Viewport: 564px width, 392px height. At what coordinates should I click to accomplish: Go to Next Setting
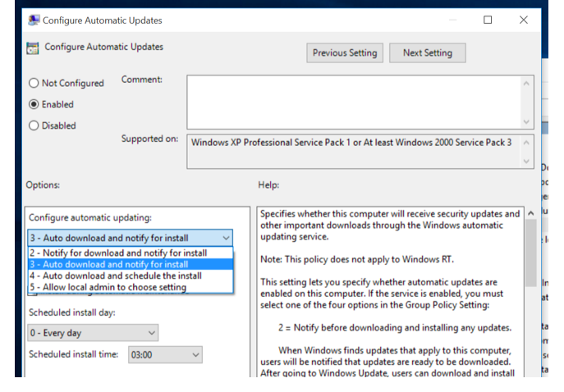[x=428, y=52]
